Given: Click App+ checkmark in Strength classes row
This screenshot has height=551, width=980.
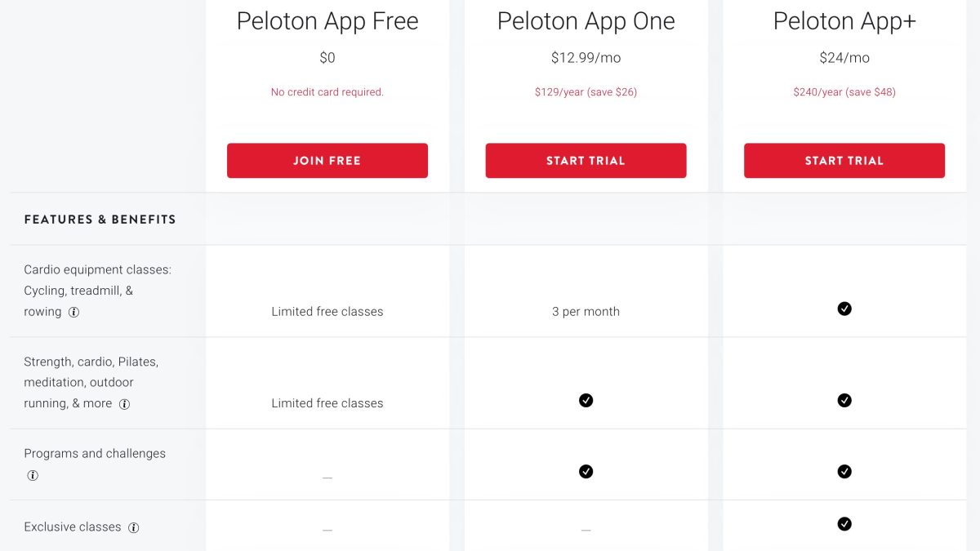Looking at the screenshot, I should point(844,400).
